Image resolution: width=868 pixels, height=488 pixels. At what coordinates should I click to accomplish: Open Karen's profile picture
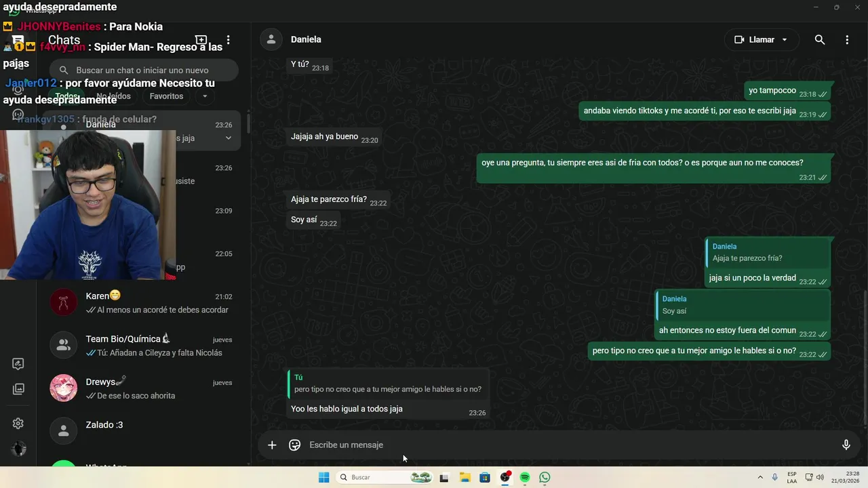(x=64, y=302)
